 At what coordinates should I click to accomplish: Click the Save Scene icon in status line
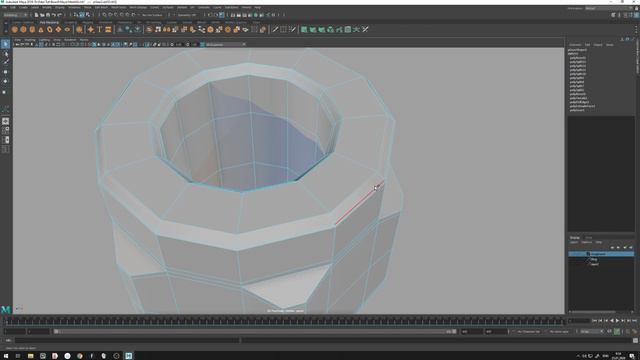pos(48,15)
